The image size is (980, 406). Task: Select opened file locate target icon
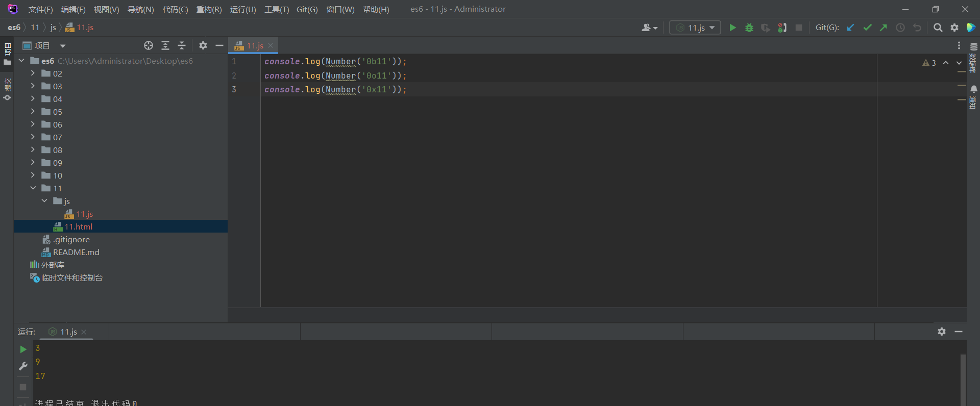[x=149, y=45]
